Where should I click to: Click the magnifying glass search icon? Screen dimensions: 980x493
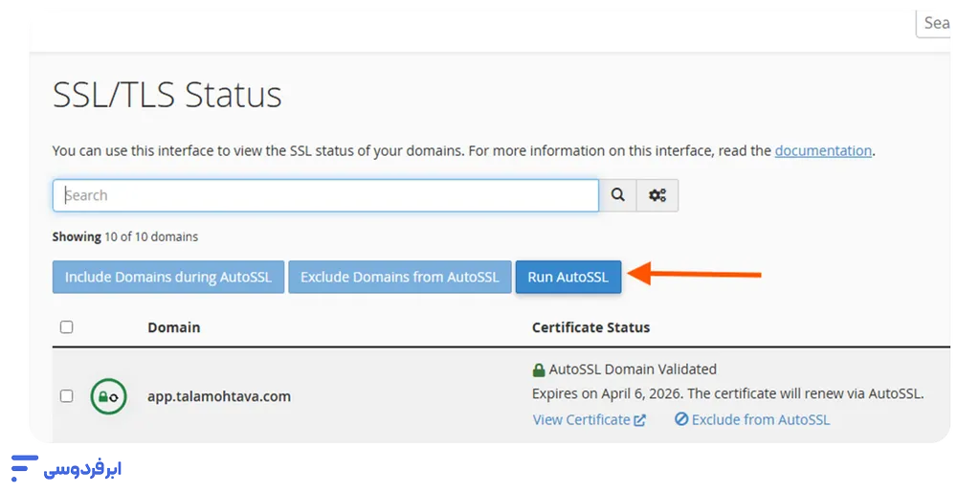[x=617, y=195]
